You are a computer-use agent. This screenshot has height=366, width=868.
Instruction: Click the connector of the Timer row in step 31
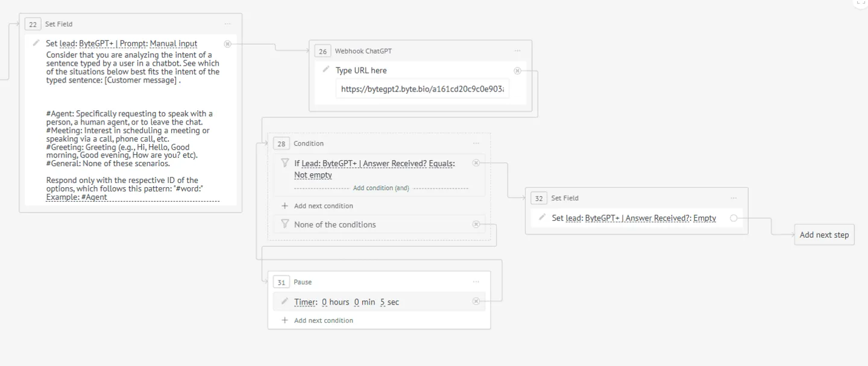(476, 302)
